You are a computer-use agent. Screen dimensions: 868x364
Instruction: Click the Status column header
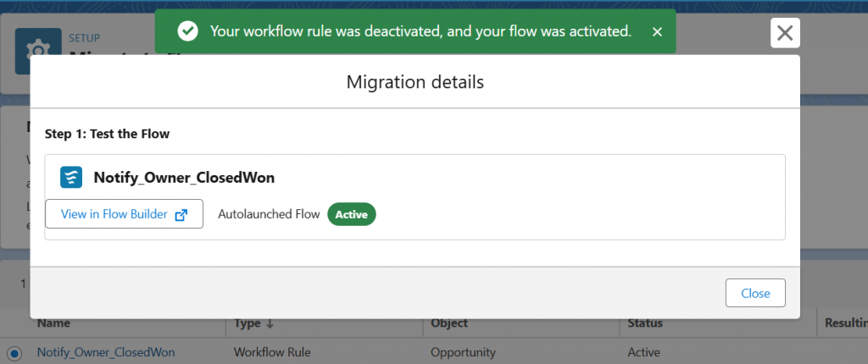pos(645,323)
